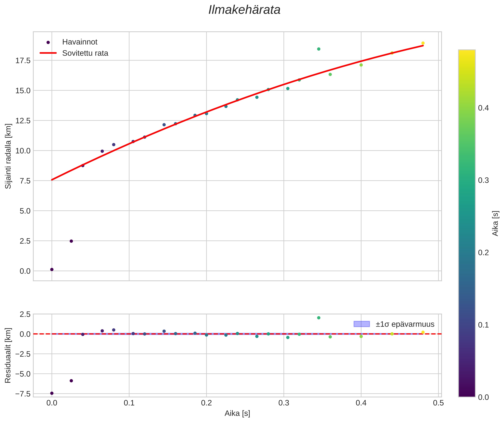
Task: Click the blue ±1σ swatch in the legend
Action: [x=362, y=324]
